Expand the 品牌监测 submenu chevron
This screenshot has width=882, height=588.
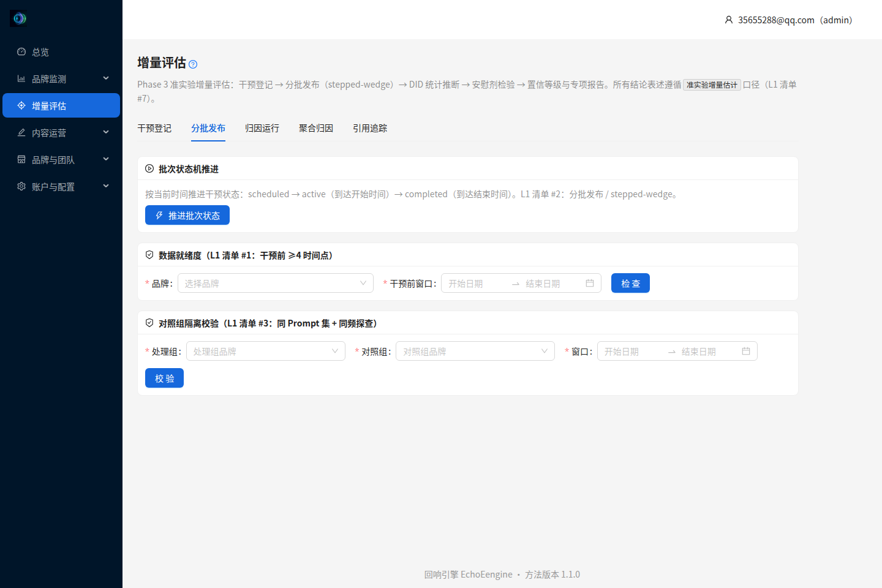pyautogui.click(x=106, y=78)
